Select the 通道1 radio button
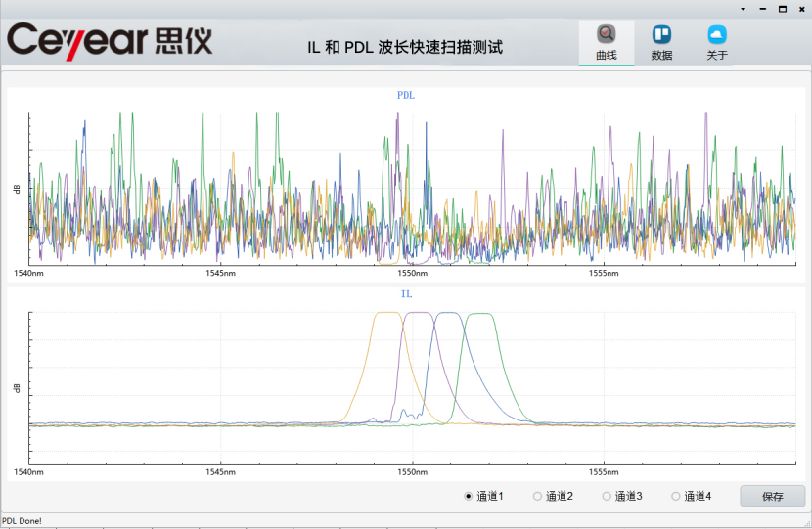812x529 pixels. 469,497
